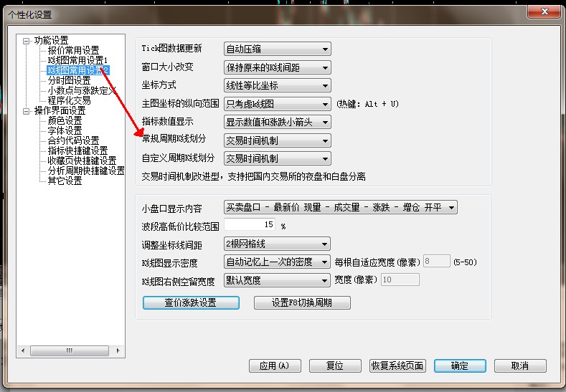Click the 波段高低价比较范围 input field
This screenshot has width=566, height=392.
pyautogui.click(x=250, y=225)
